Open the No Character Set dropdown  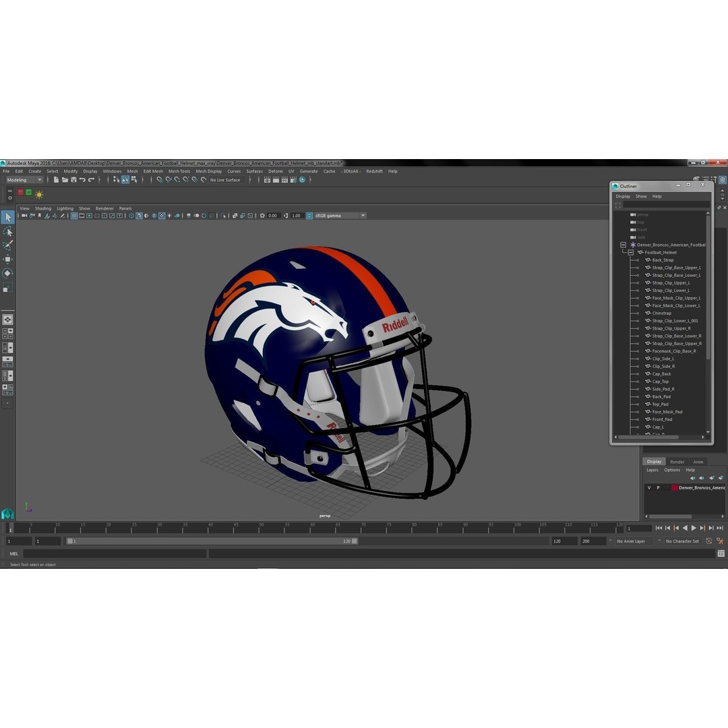click(x=682, y=541)
